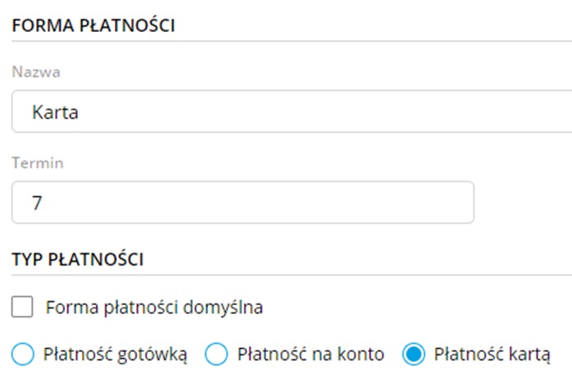Click the value '7' in the Termin field
The image size is (572, 392).
coord(37,203)
